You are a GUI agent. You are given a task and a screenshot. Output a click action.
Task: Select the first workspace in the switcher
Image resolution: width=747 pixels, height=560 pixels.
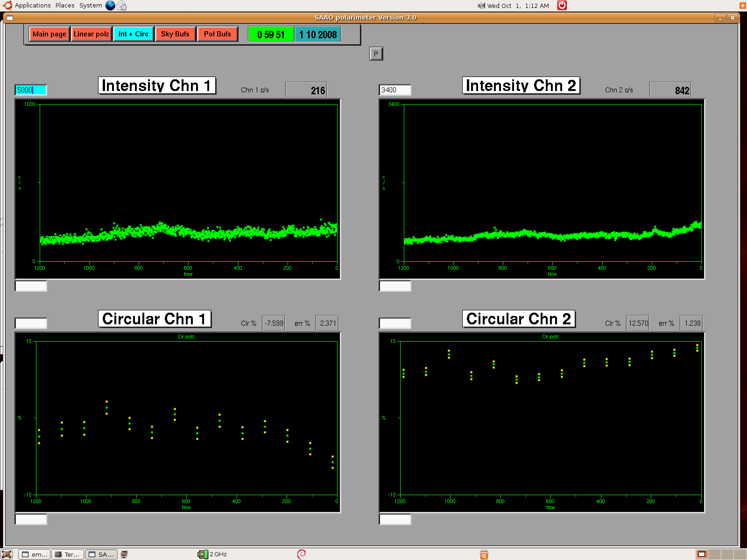(x=702, y=554)
